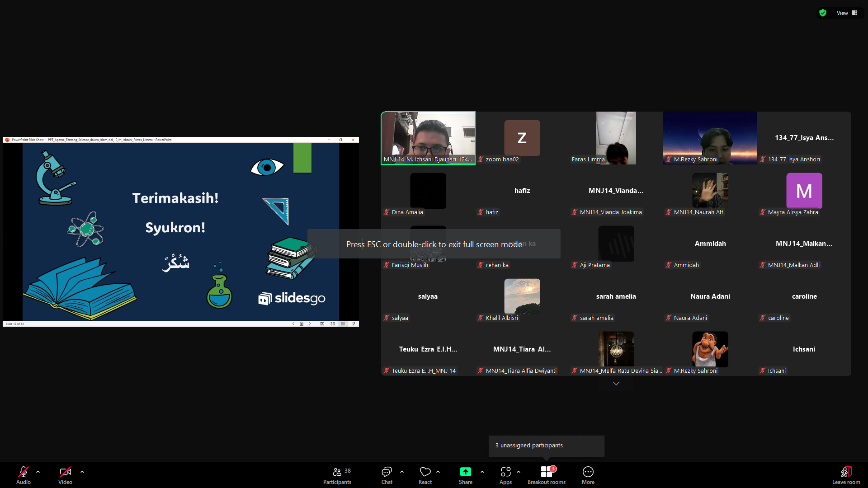
Task: Click the salyaa participant tile name
Action: (428, 296)
